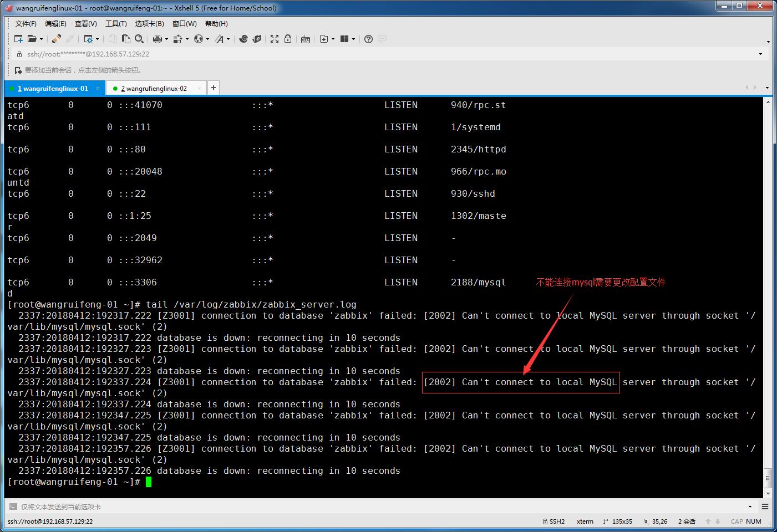Viewport: 777px width, 532px height.
Task: Open the 帮助(H) menu
Action: coord(216,23)
